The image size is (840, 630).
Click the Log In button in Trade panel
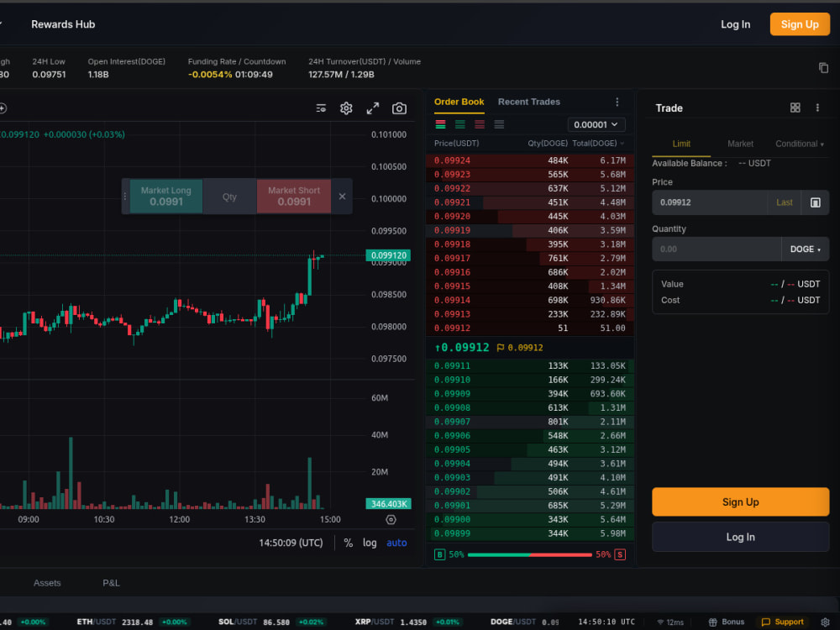740,537
